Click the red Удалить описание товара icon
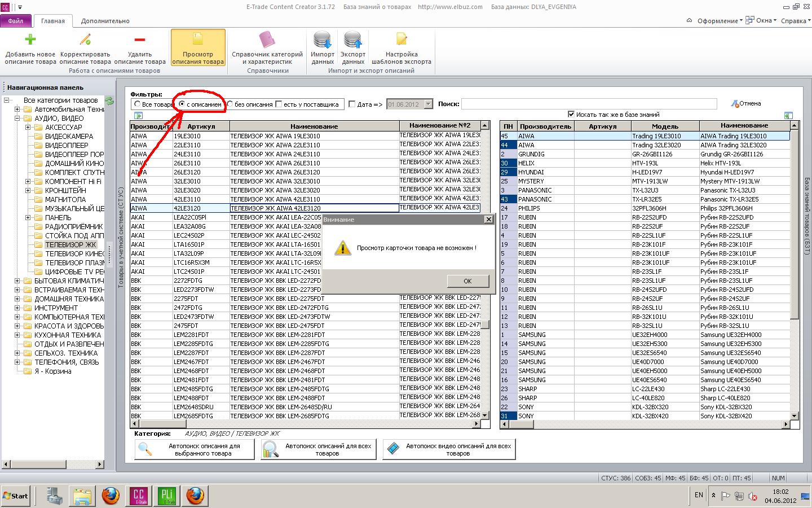Image resolution: width=812 pixels, height=508 pixels. pos(140,40)
